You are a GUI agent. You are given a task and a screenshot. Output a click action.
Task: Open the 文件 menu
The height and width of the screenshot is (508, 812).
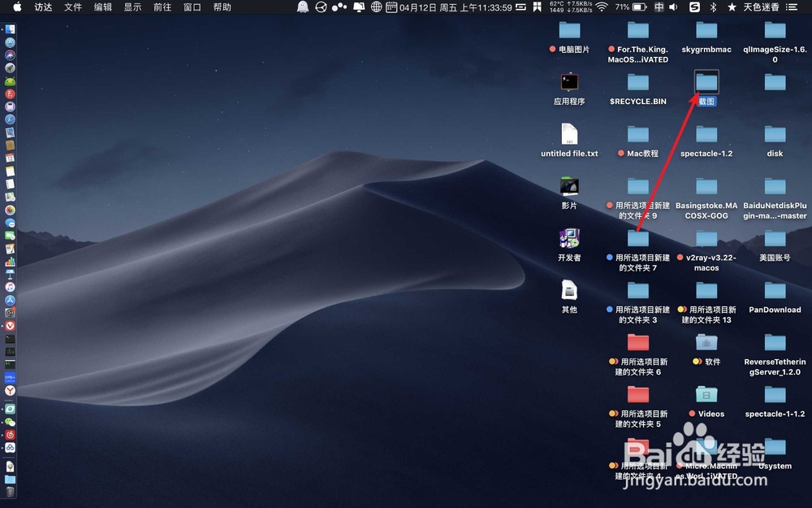pos(73,7)
